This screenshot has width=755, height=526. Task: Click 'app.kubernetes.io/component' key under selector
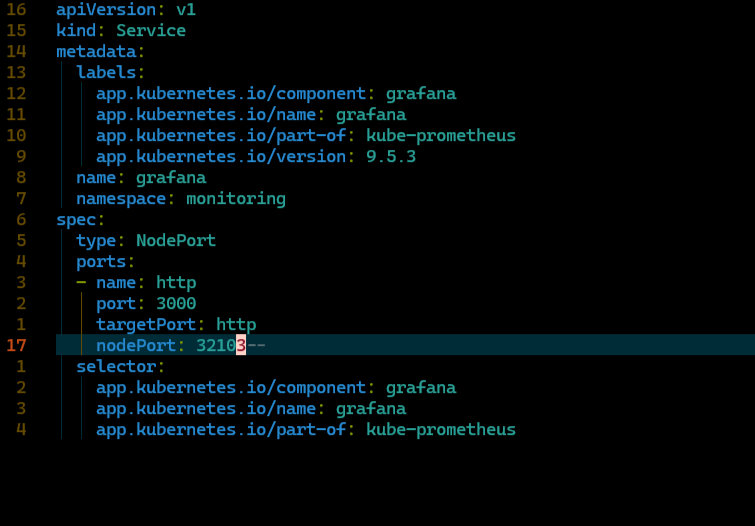coord(231,388)
